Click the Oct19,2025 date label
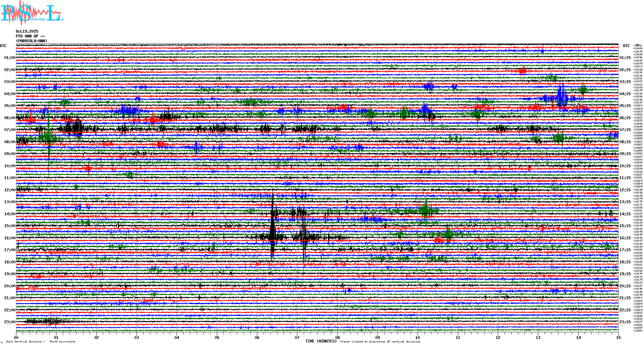The height and width of the screenshot is (346, 644). (x=27, y=31)
